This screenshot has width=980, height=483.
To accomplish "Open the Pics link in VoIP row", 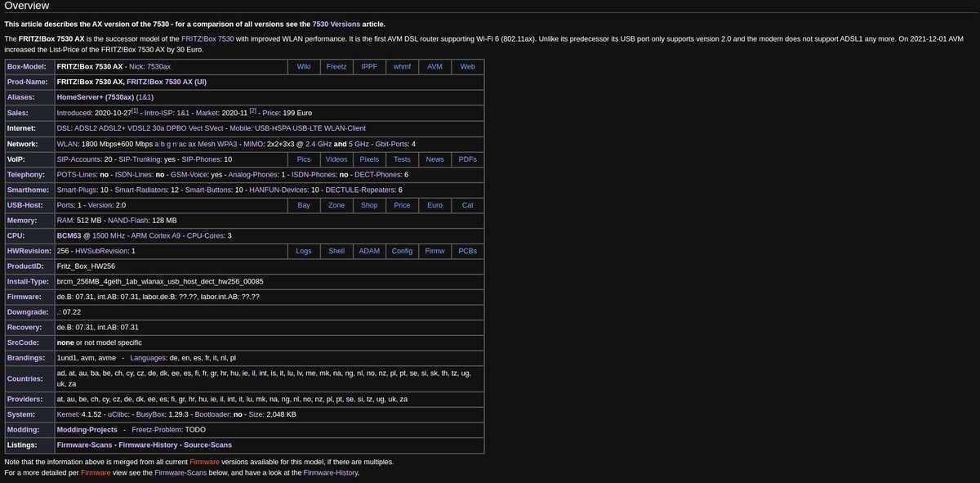I will (304, 159).
